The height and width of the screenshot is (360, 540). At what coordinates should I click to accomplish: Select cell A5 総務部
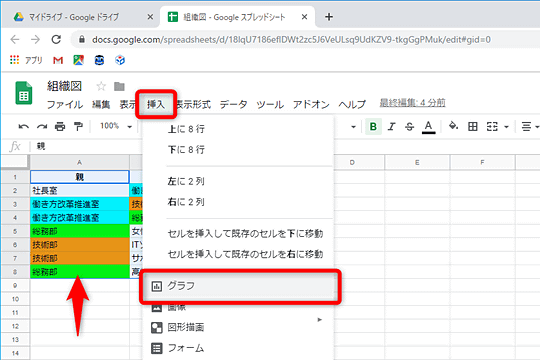(x=80, y=231)
